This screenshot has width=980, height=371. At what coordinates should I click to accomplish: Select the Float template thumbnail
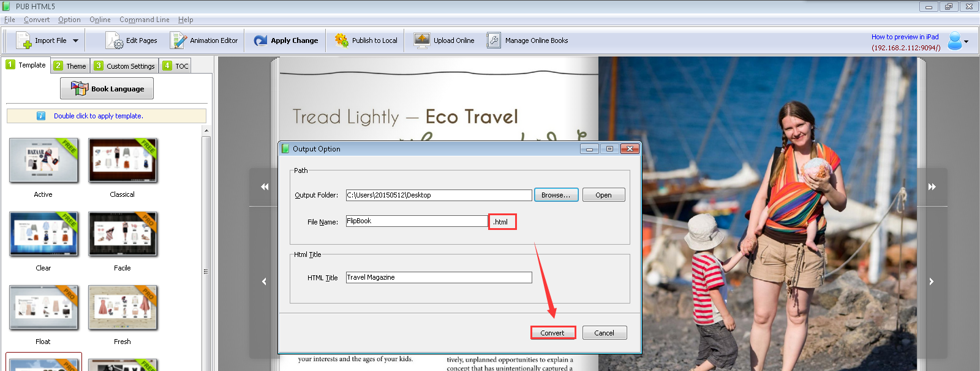click(x=43, y=307)
